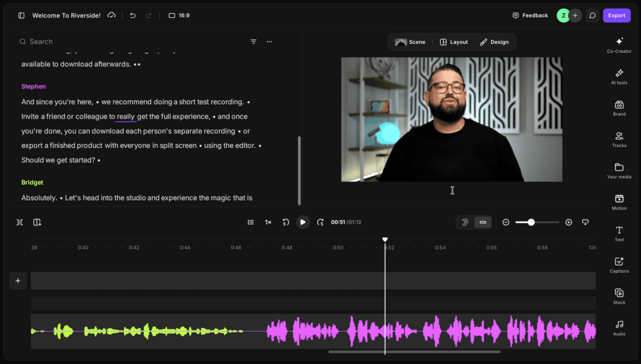Click the Stephen speaker label

pyautogui.click(x=33, y=86)
